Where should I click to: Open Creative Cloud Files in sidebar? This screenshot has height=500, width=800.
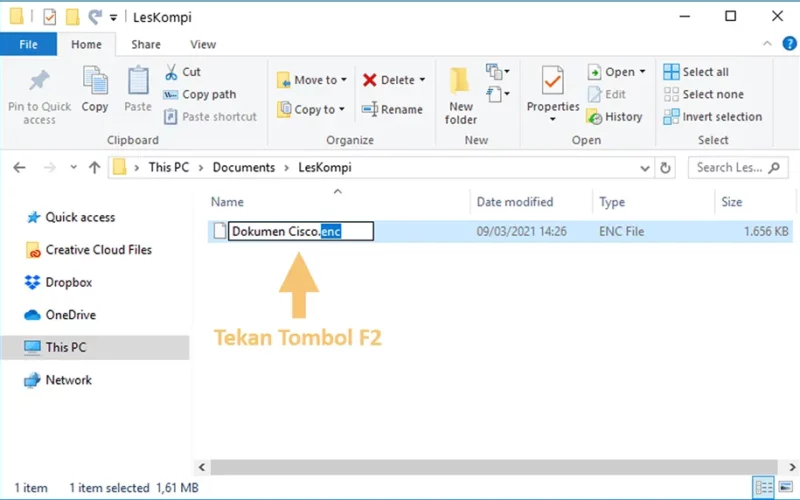point(89,250)
